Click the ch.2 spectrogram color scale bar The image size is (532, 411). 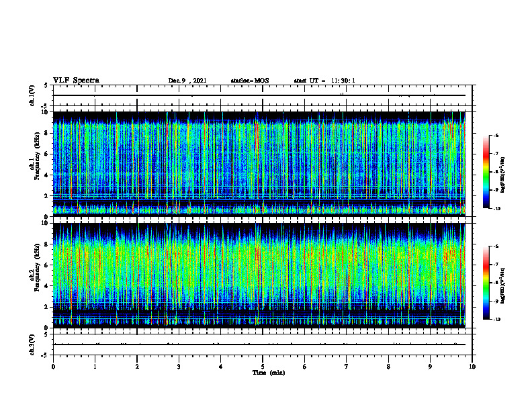(486, 283)
